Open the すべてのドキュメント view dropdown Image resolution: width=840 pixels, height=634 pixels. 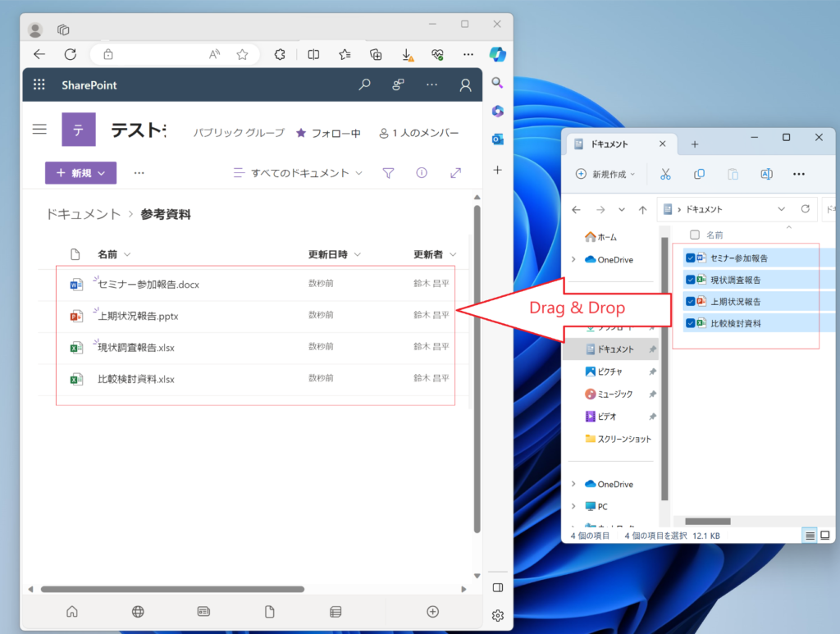[299, 173]
